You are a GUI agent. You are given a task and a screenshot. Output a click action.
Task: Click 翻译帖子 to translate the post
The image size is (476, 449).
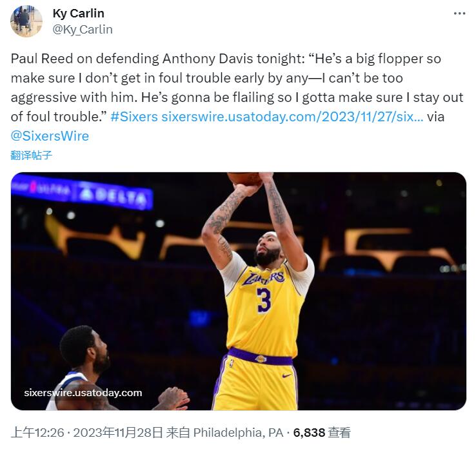click(x=31, y=155)
